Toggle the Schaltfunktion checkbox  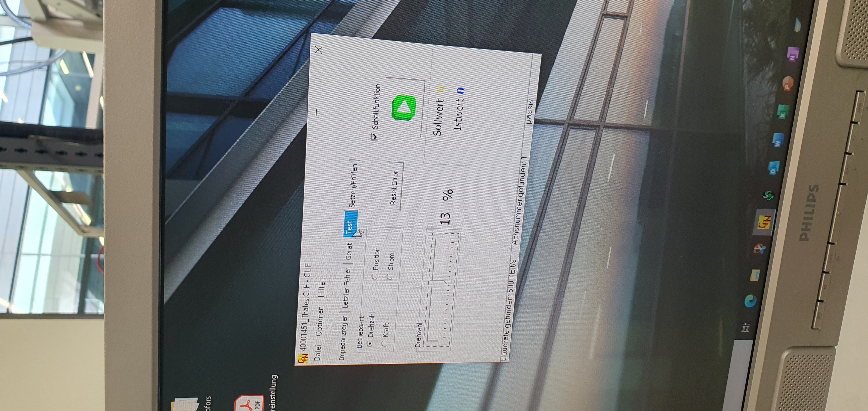coord(374,136)
